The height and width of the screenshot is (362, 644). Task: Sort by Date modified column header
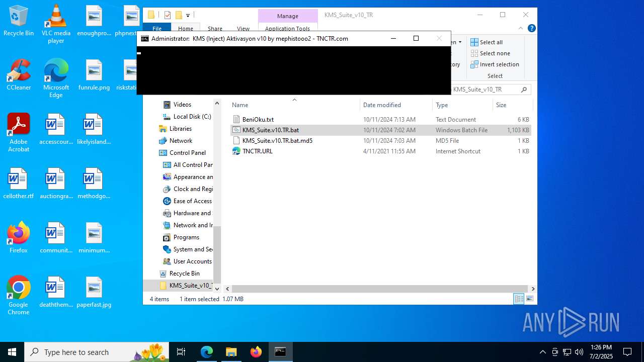click(396, 105)
